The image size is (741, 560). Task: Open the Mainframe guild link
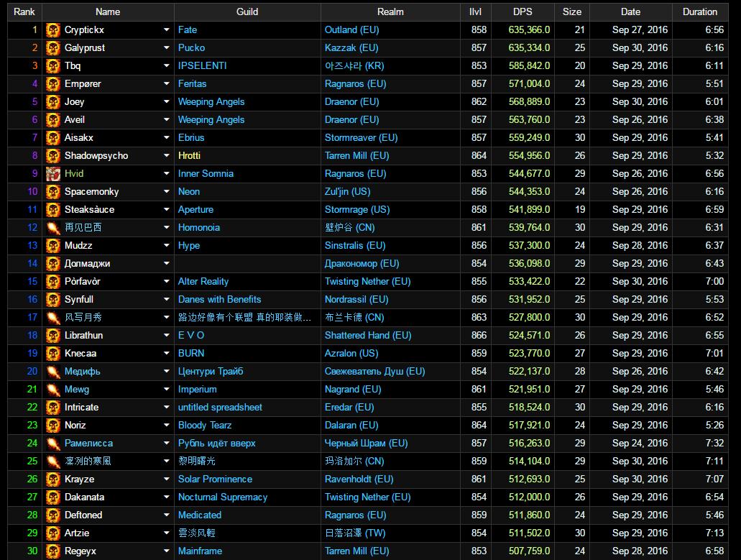200,551
